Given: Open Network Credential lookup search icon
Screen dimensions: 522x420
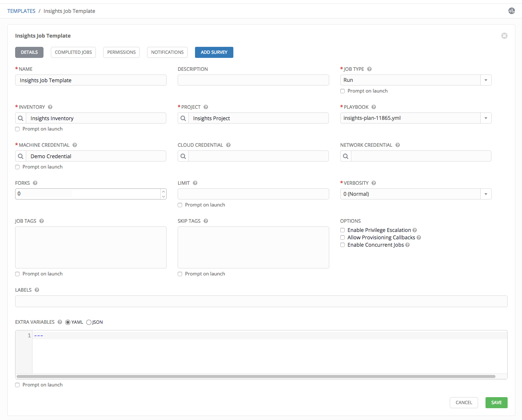Looking at the screenshot, I should pyautogui.click(x=346, y=156).
